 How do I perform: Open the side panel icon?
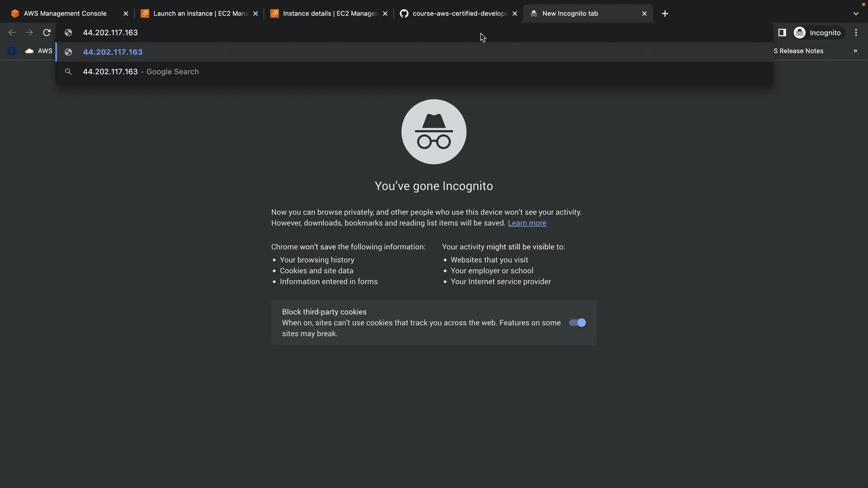coord(782,33)
